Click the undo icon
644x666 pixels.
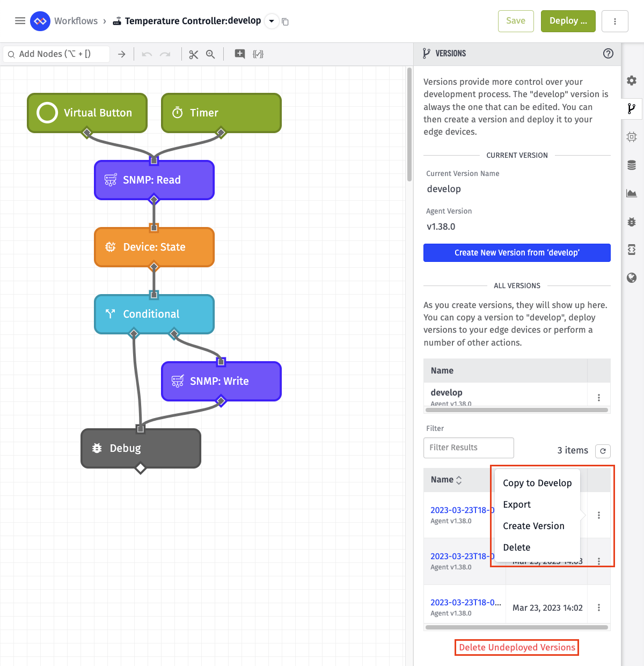pos(147,54)
